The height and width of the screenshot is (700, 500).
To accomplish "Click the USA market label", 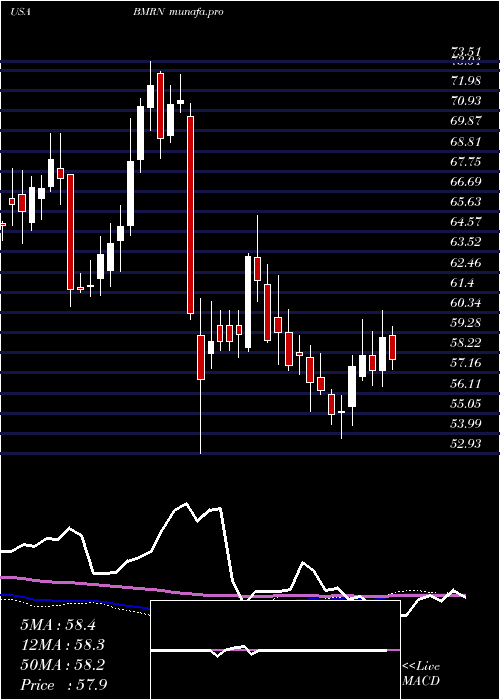I will [x=20, y=12].
